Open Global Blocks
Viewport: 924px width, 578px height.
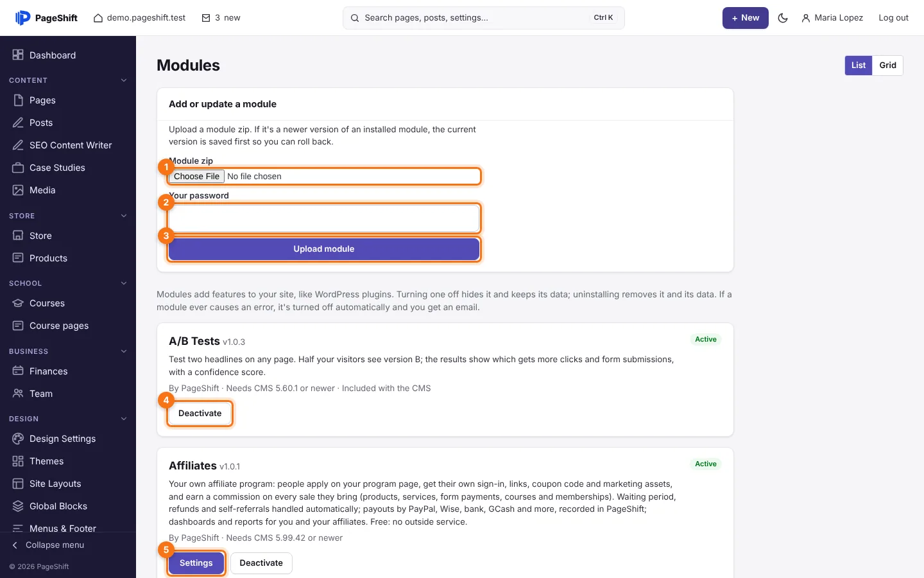point(68,506)
